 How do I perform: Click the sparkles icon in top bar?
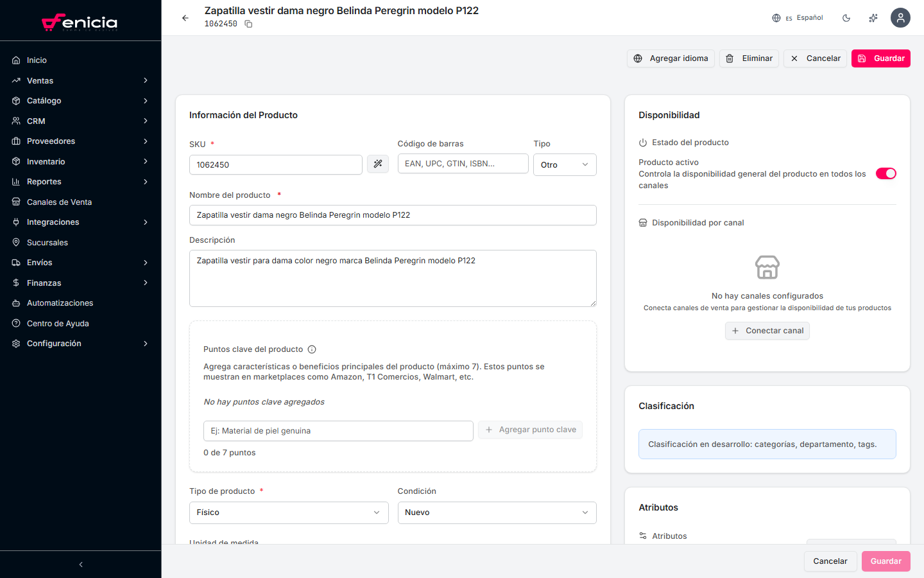click(873, 18)
